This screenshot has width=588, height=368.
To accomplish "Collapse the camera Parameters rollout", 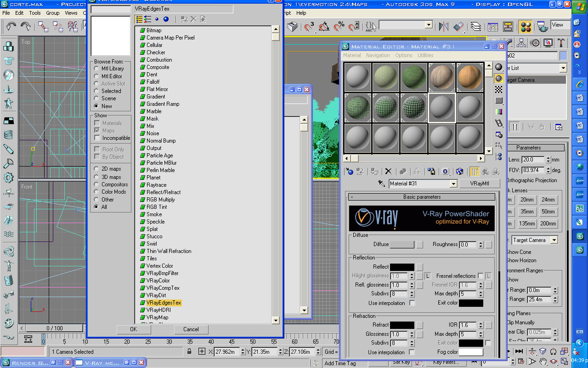I will pyautogui.click(x=528, y=148).
